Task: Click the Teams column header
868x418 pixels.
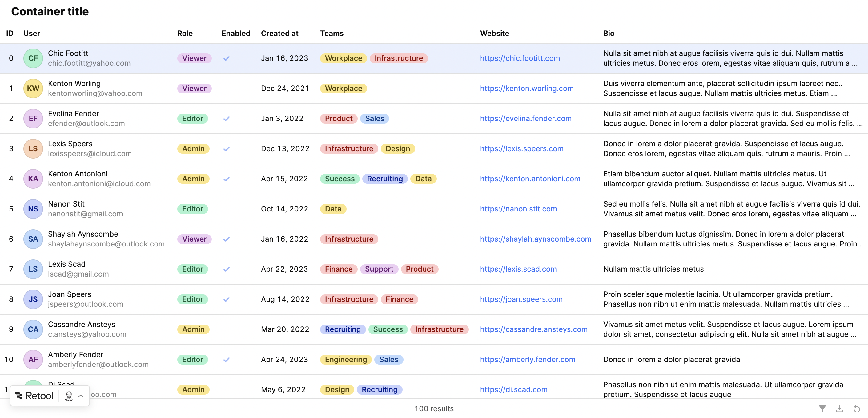Action: [x=332, y=33]
